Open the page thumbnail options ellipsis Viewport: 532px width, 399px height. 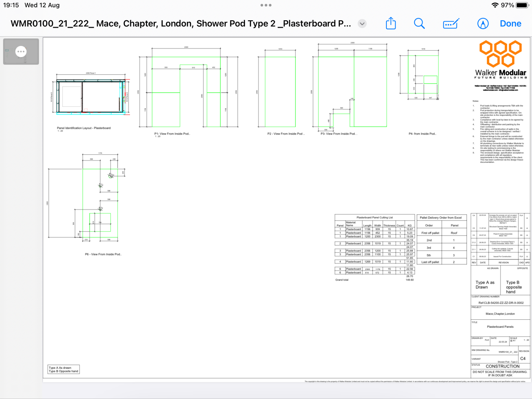click(x=21, y=52)
